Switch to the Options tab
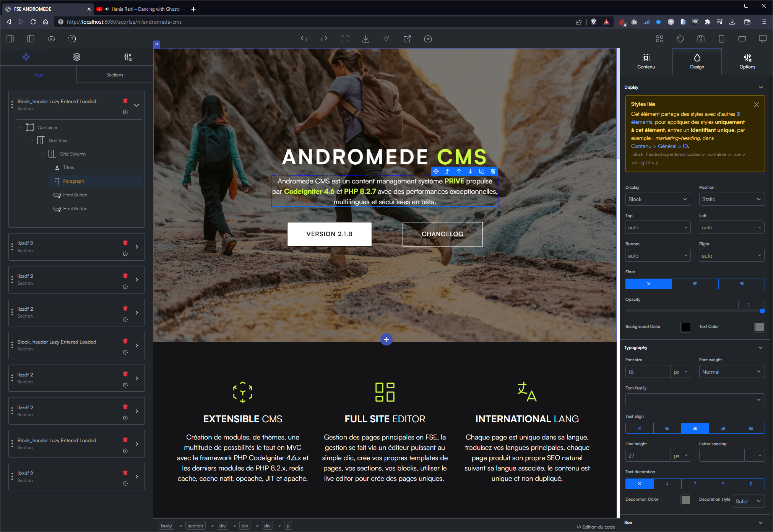This screenshot has height=532, width=773. pos(747,62)
